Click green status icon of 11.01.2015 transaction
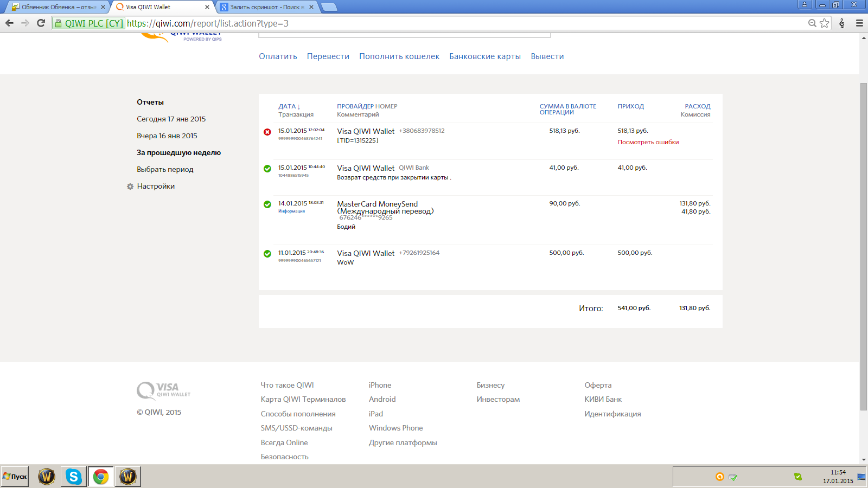This screenshot has height=488, width=868. [x=267, y=254]
